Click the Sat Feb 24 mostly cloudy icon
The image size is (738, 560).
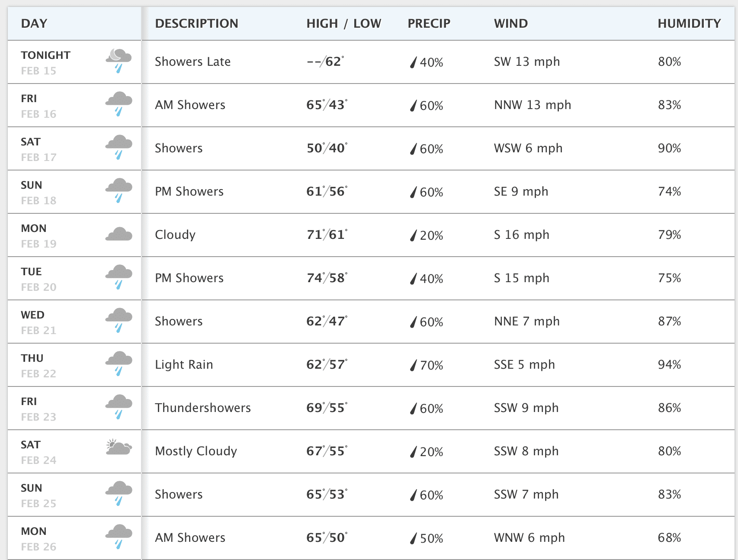[x=119, y=447]
